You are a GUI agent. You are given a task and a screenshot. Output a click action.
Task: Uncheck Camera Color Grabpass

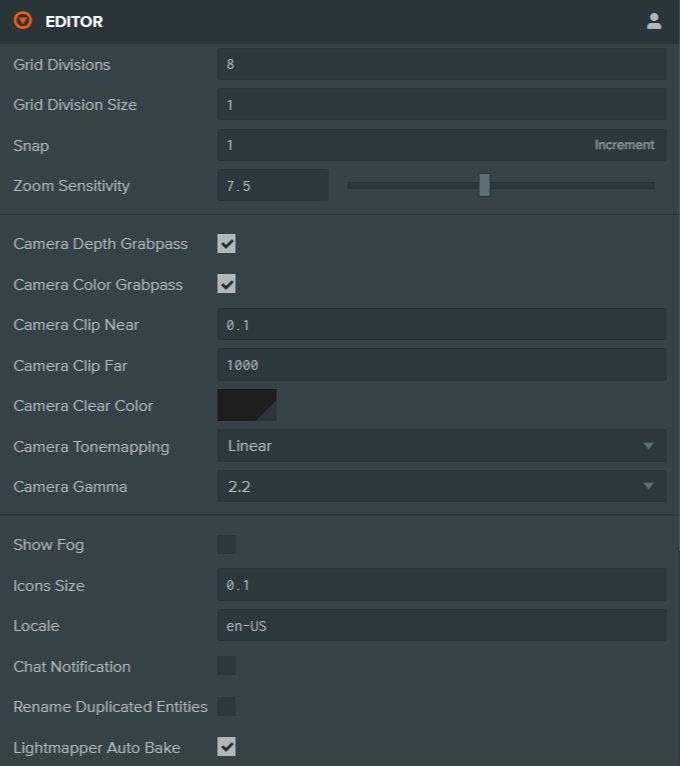tap(227, 284)
